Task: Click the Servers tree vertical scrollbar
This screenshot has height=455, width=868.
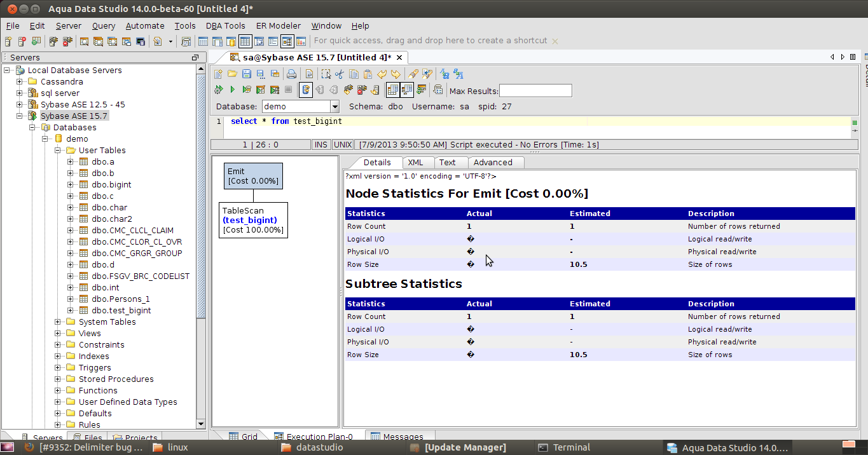Action: (201, 197)
